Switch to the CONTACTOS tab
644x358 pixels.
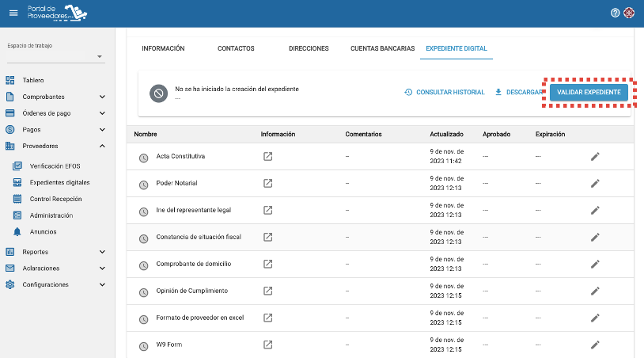(x=236, y=48)
